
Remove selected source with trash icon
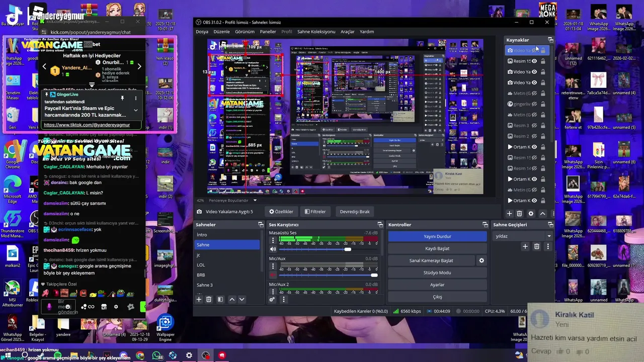[x=520, y=214]
